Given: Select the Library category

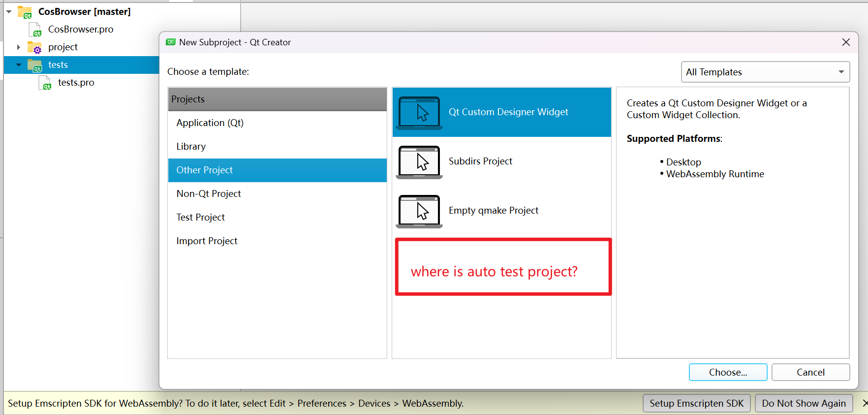Looking at the screenshot, I should coord(278,147).
